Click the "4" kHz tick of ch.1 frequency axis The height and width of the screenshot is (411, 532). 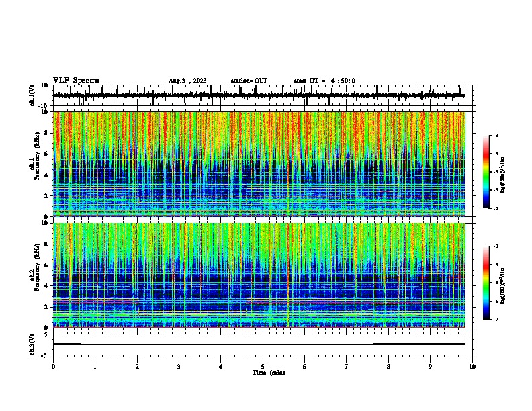pos(46,175)
